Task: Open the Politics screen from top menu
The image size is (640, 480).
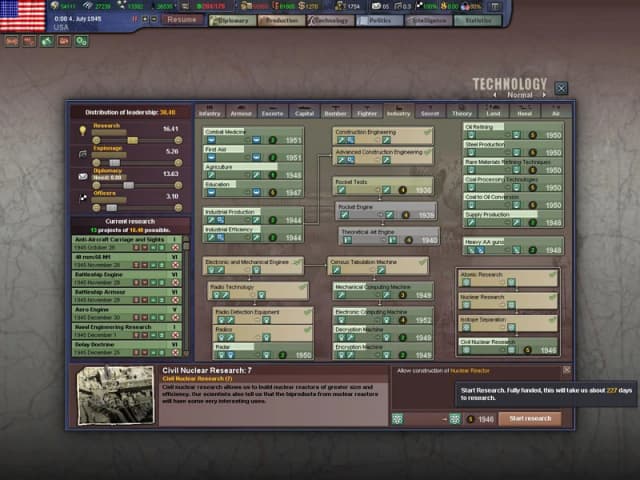Action: pyautogui.click(x=380, y=20)
